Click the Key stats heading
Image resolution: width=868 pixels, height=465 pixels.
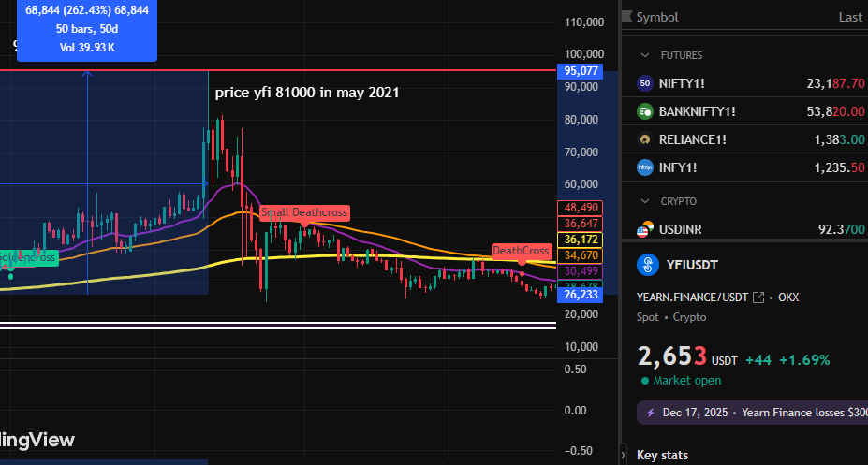pos(662,455)
